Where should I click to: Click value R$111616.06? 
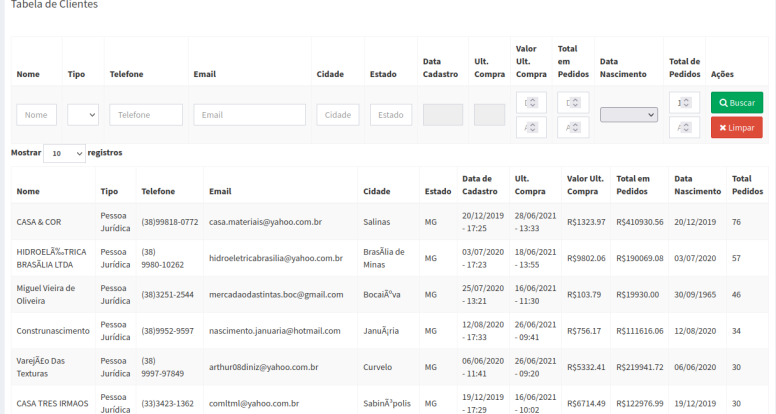point(640,331)
